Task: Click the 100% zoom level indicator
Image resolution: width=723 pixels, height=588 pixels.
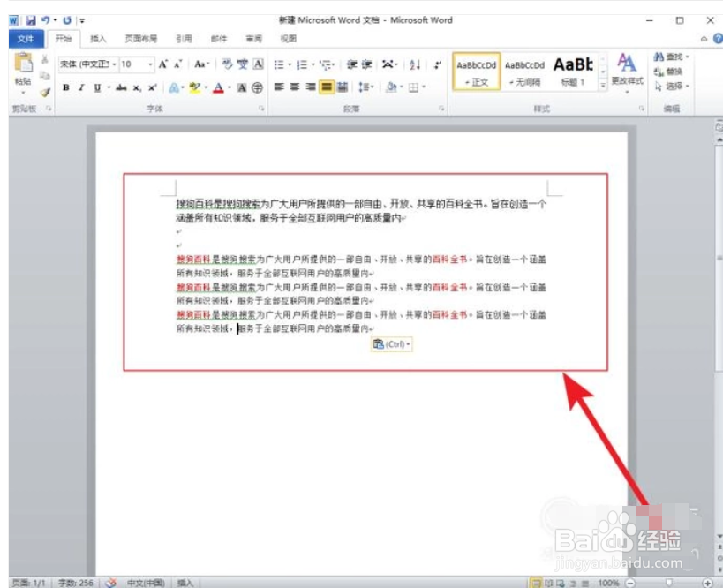Action: tap(608, 583)
